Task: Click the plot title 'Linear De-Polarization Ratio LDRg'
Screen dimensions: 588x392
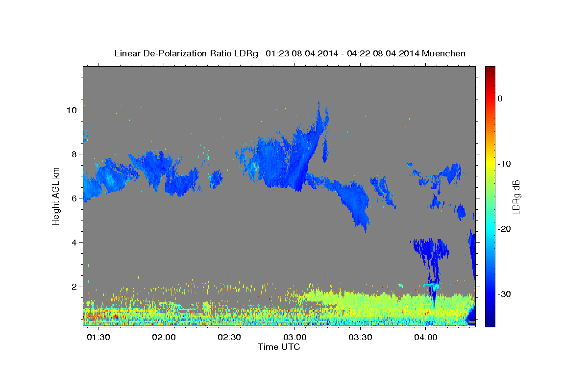Action: (186, 53)
